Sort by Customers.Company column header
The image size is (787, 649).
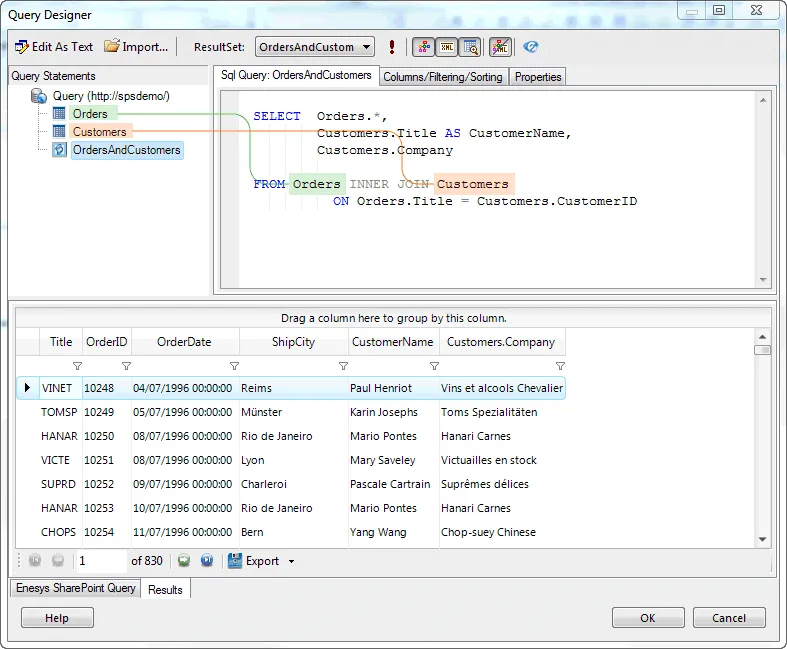coord(501,342)
